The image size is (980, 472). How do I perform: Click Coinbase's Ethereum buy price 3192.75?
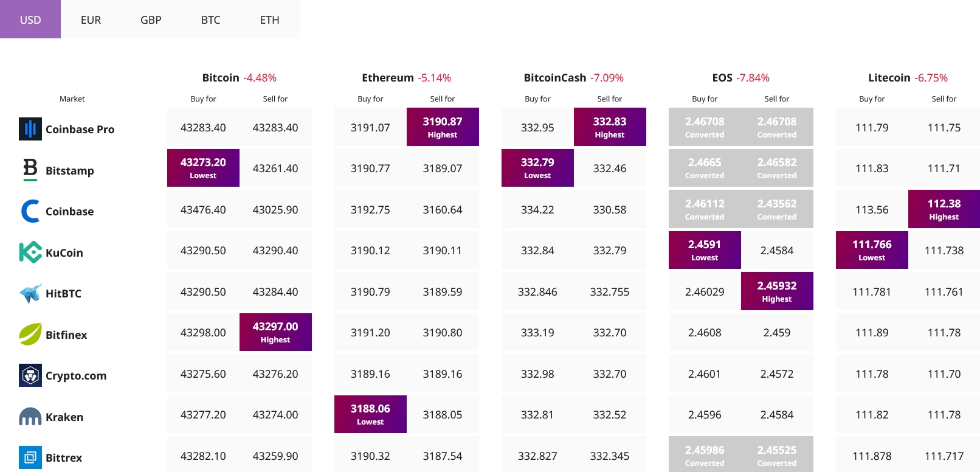click(370, 210)
